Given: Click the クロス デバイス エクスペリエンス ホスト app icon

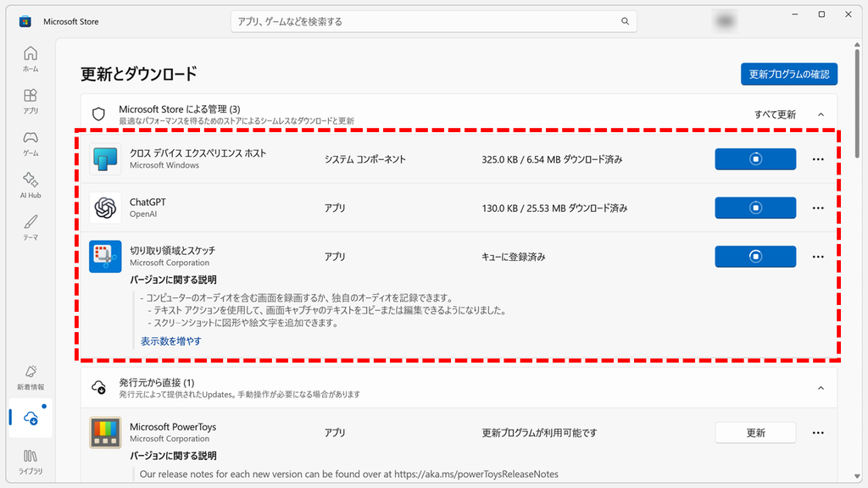Looking at the screenshot, I should click(105, 158).
